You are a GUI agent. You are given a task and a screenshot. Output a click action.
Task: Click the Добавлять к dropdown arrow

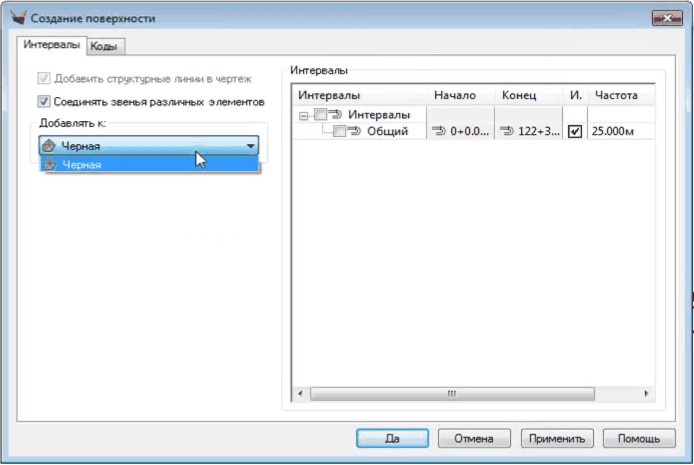250,146
